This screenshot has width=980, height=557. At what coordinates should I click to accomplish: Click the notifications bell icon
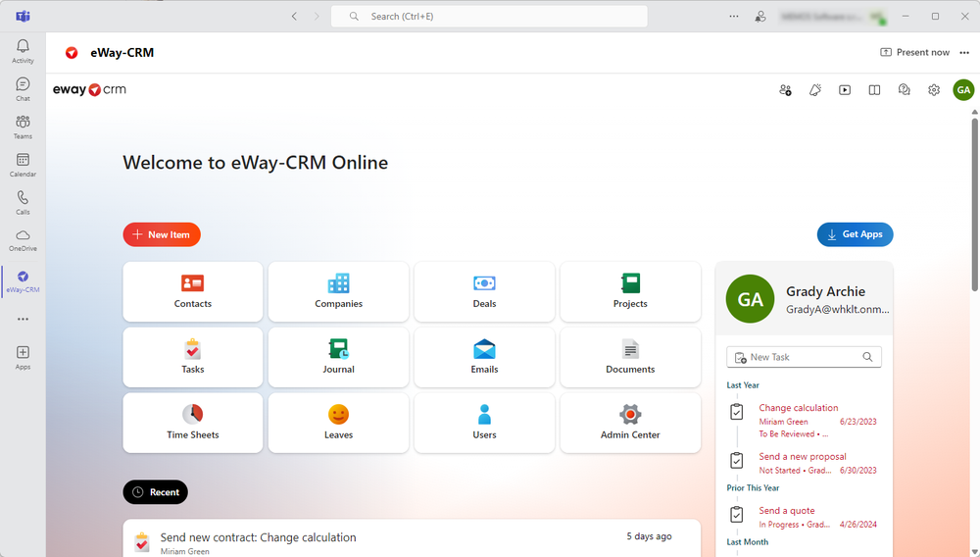(x=815, y=90)
